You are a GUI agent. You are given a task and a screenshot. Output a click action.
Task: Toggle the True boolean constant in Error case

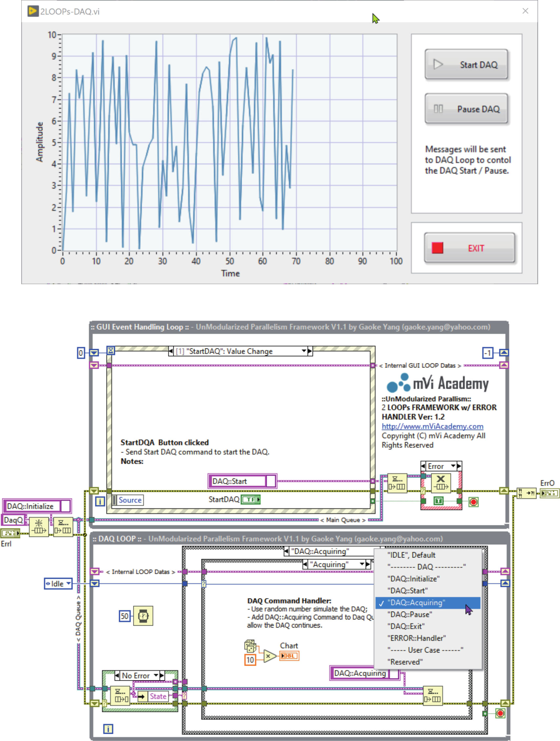[438, 501]
